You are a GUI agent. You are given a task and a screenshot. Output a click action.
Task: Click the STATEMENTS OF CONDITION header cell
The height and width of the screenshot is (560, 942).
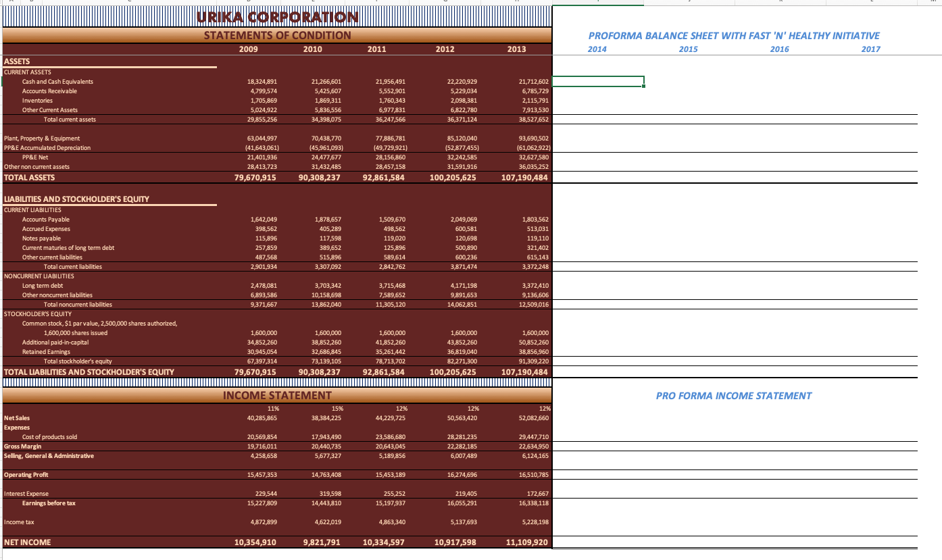(276, 34)
